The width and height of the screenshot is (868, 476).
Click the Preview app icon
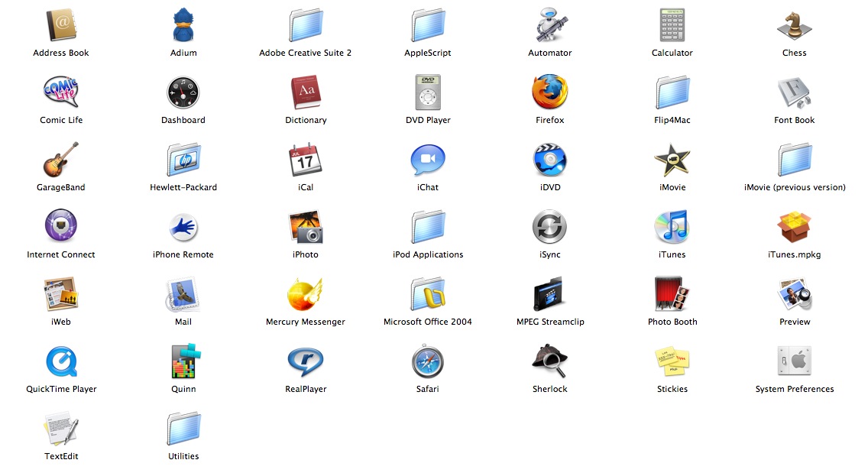(795, 294)
